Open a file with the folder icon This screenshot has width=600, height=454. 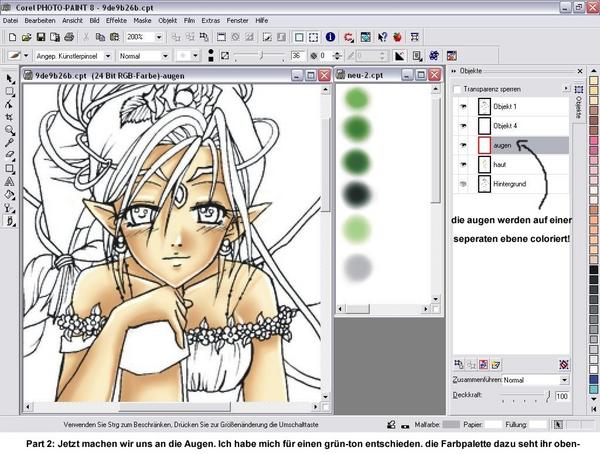[x=26, y=37]
